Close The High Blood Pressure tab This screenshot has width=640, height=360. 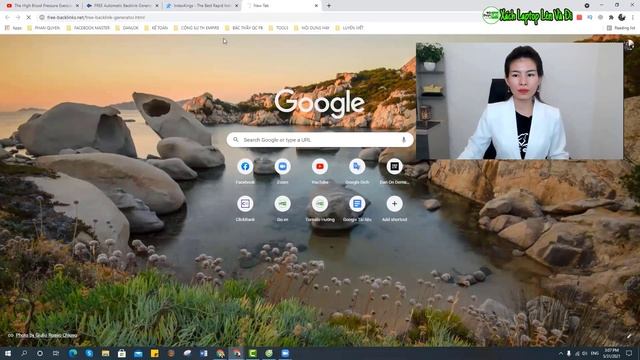77,6
